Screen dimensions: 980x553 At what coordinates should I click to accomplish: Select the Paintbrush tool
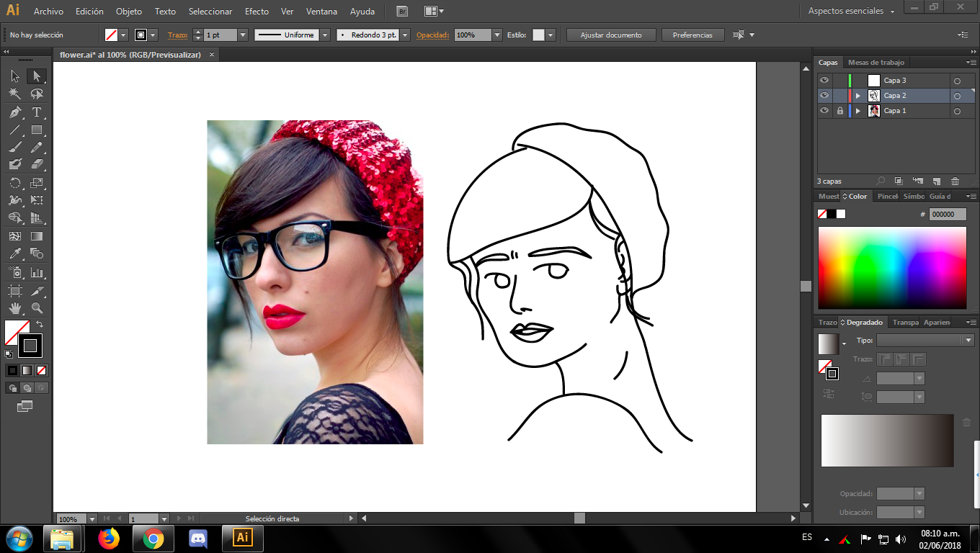(x=15, y=148)
